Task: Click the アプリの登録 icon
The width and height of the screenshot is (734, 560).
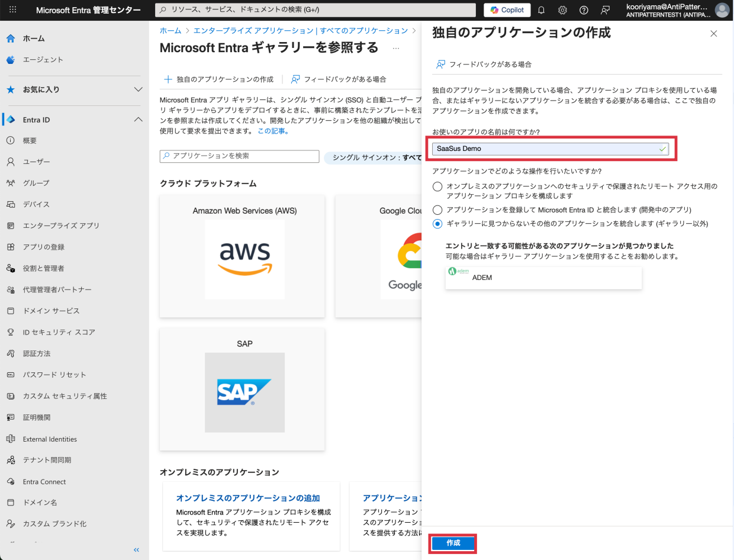Action: click(10, 247)
